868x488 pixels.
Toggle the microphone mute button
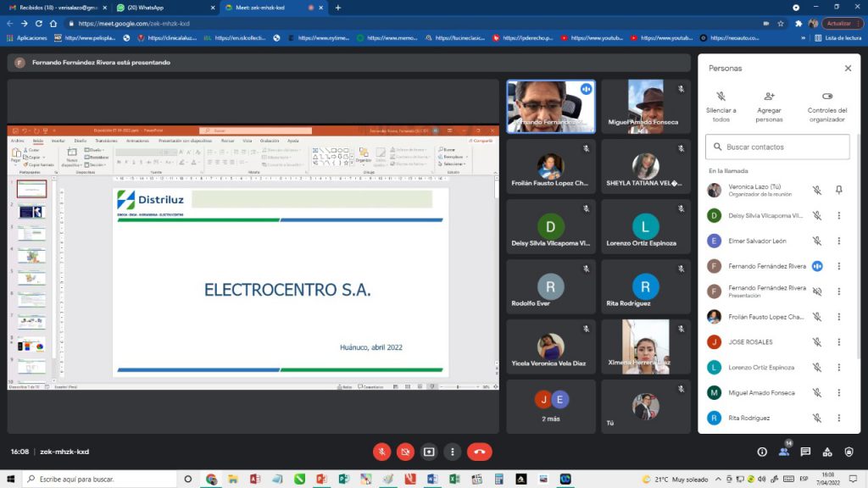tap(382, 452)
